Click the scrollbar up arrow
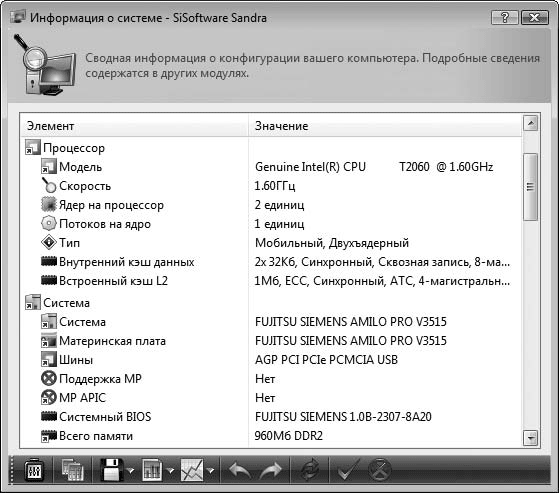The width and height of the screenshot is (559, 493). [530, 123]
